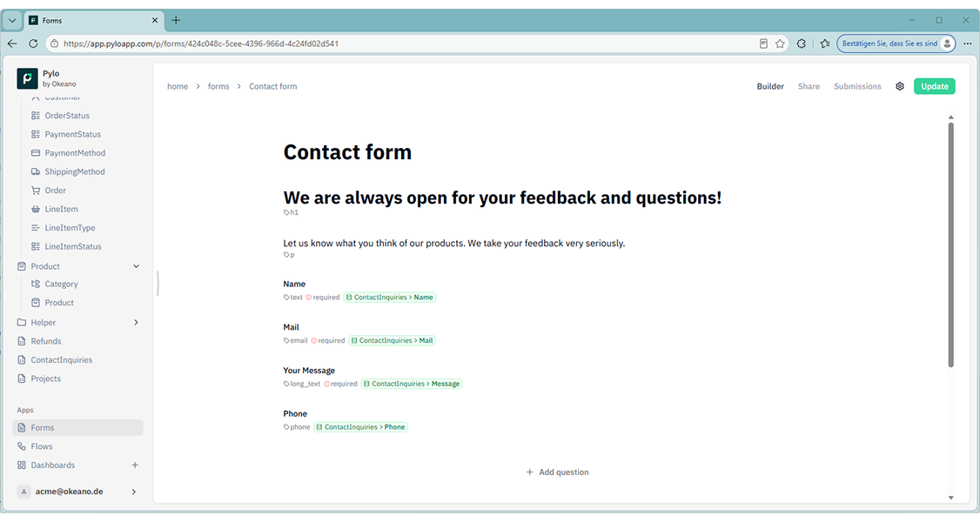The height and width of the screenshot is (522, 980).
Task: Open the browser three-dot menu
Action: [x=968, y=43]
